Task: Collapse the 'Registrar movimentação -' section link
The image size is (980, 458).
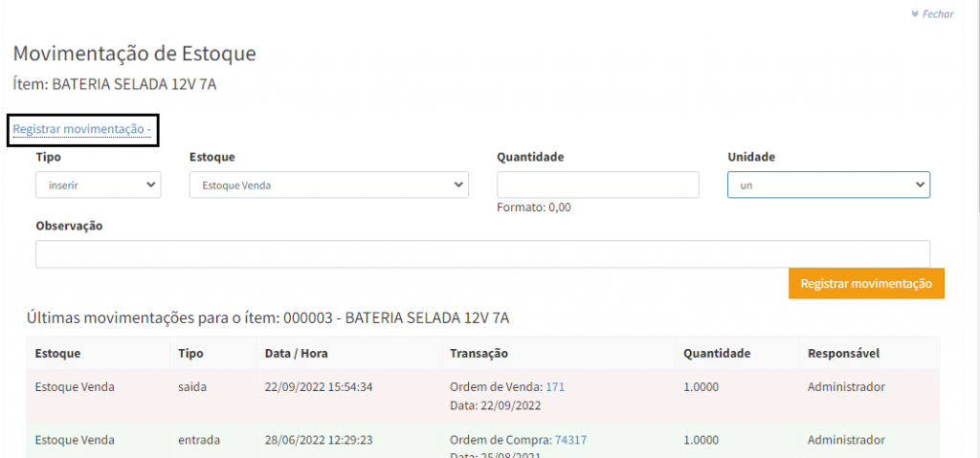Action: pyautogui.click(x=81, y=129)
